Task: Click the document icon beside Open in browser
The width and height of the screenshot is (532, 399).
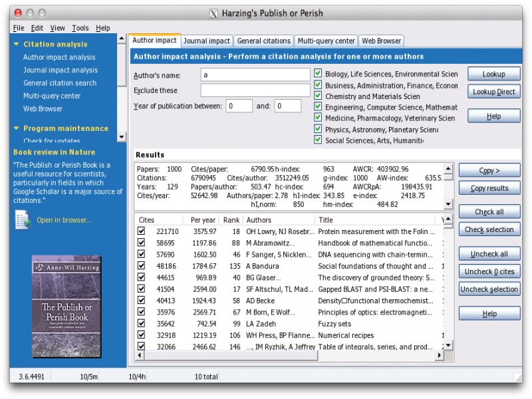Action: (22, 219)
